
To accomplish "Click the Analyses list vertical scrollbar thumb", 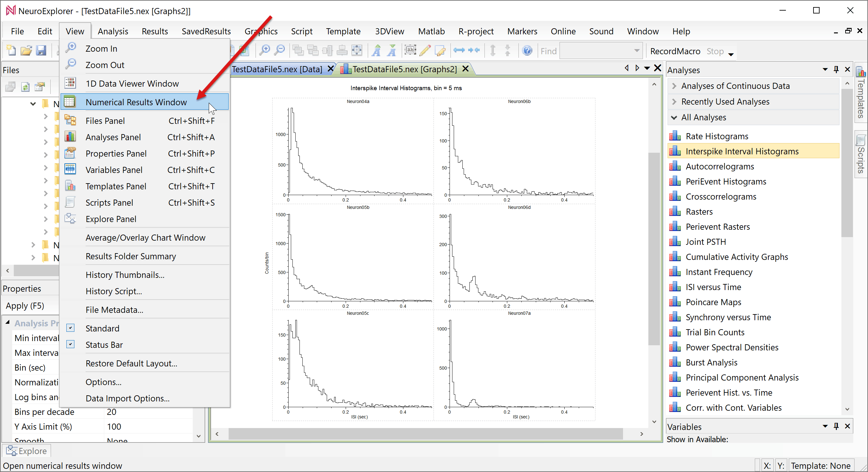I will 847,163.
